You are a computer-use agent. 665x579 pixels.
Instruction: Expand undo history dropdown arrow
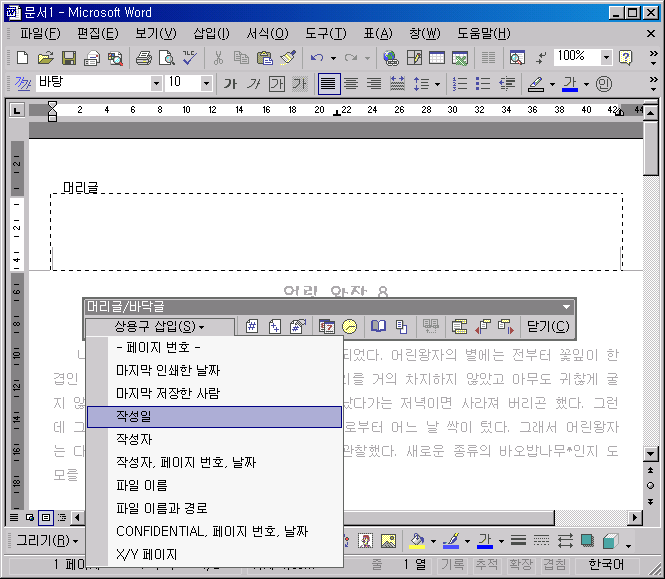(333, 58)
